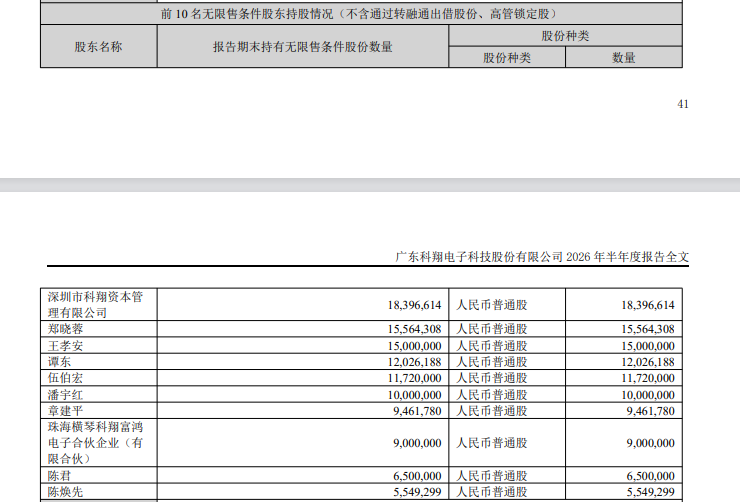
Task: Click the header 股东名称
Action: click(x=99, y=47)
